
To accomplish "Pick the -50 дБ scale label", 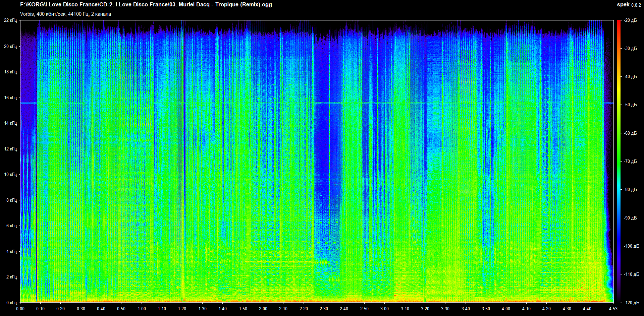I will pos(630,105).
